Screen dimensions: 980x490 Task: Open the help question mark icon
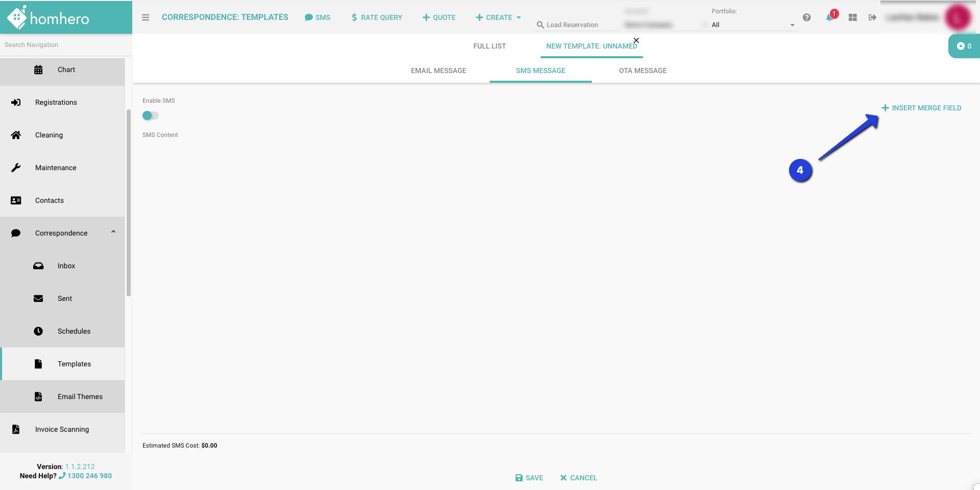(x=806, y=17)
